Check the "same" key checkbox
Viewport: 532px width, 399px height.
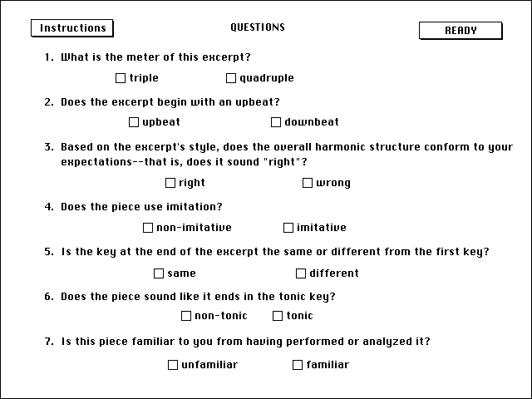(x=159, y=273)
